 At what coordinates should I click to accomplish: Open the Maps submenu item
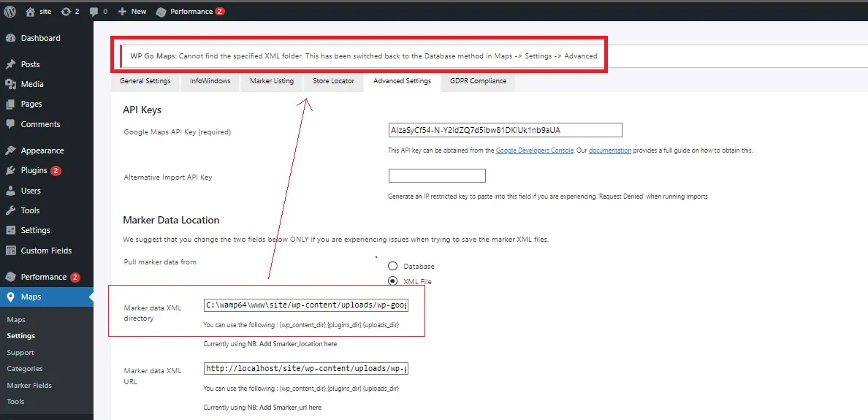(x=16, y=320)
